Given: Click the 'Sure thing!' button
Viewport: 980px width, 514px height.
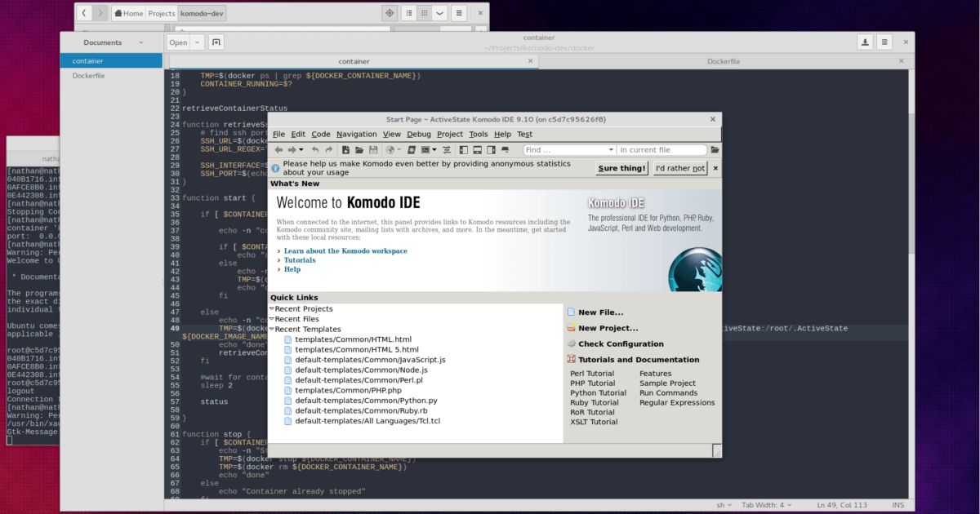Looking at the screenshot, I should (622, 168).
